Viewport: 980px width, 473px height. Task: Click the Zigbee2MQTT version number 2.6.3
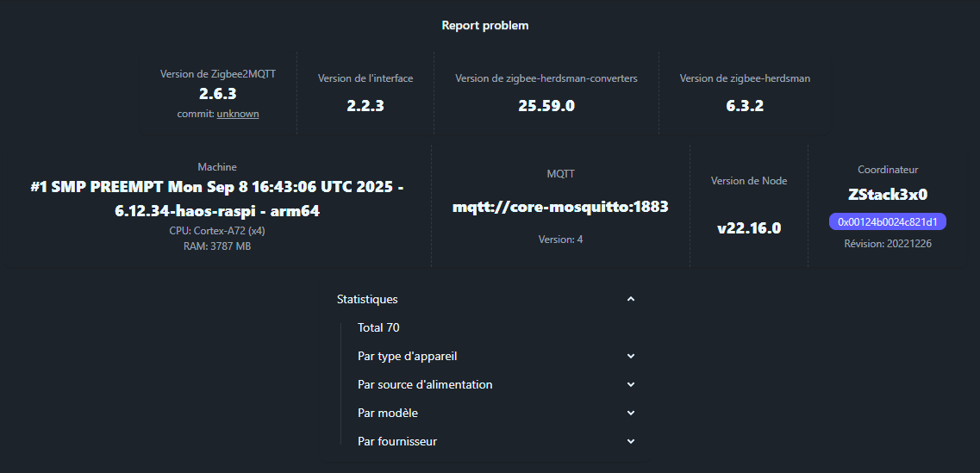click(x=218, y=94)
